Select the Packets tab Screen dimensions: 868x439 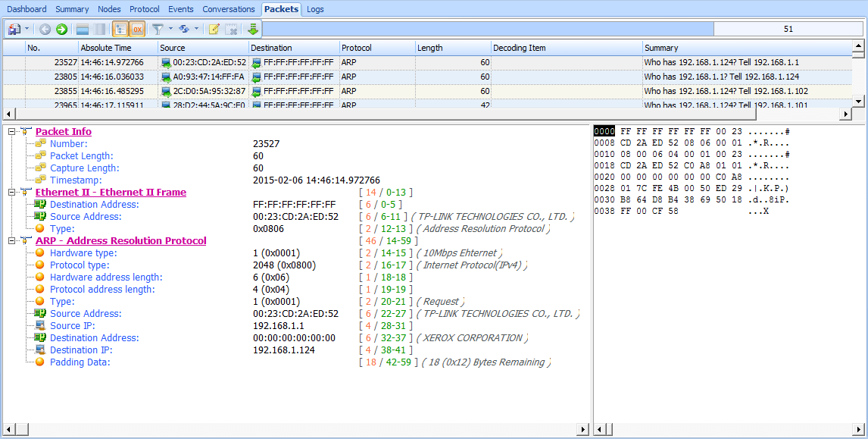tap(281, 9)
